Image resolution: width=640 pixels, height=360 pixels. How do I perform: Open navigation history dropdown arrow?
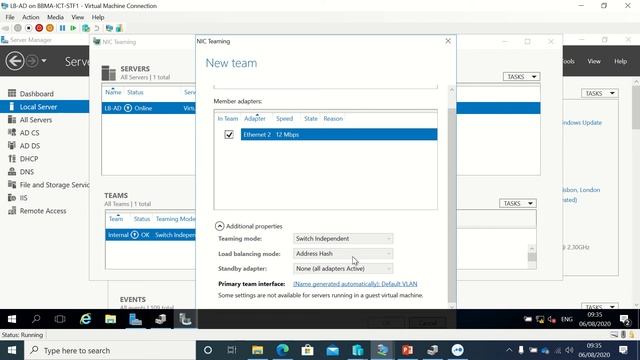click(x=44, y=61)
